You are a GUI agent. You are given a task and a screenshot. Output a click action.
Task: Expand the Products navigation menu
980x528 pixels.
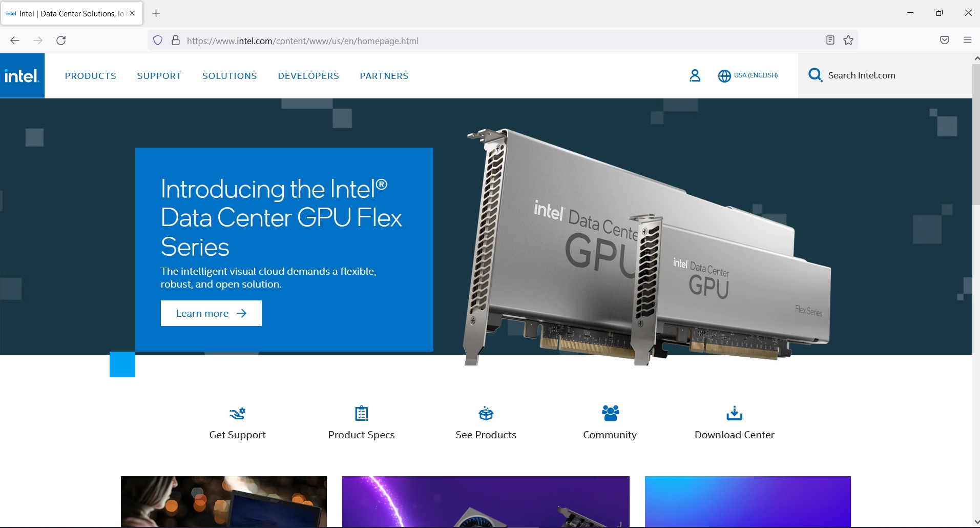pyautogui.click(x=91, y=75)
